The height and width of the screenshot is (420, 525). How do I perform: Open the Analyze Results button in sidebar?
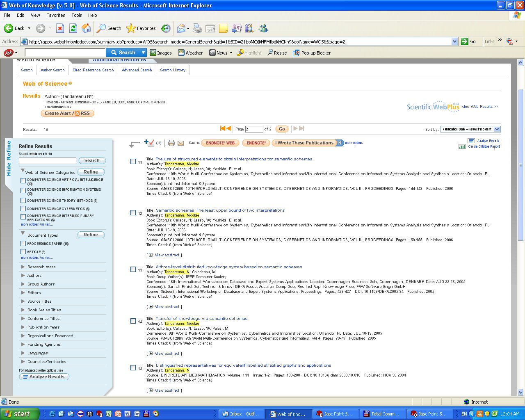[x=44, y=377]
